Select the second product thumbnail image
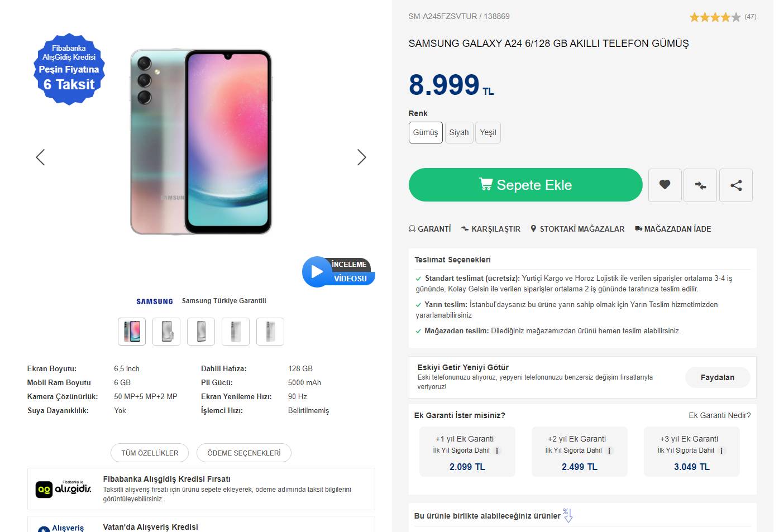The width and height of the screenshot is (779, 532). [166, 332]
